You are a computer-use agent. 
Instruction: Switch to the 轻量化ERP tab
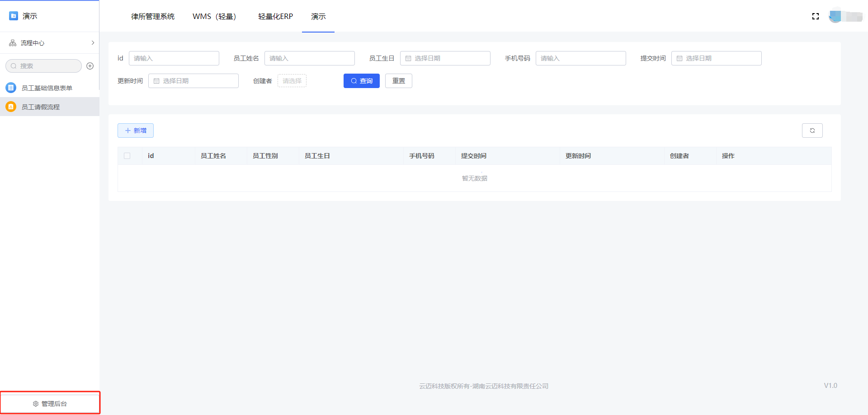point(275,16)
